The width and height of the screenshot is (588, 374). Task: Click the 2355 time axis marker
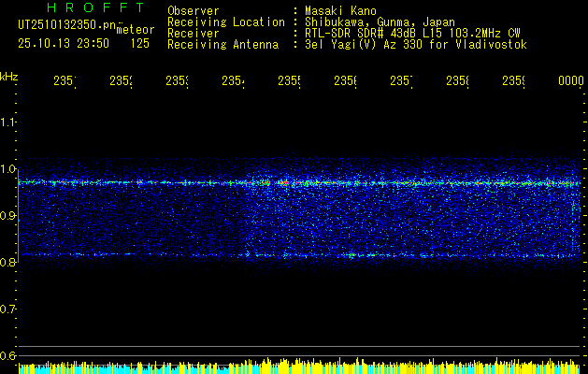289,81
